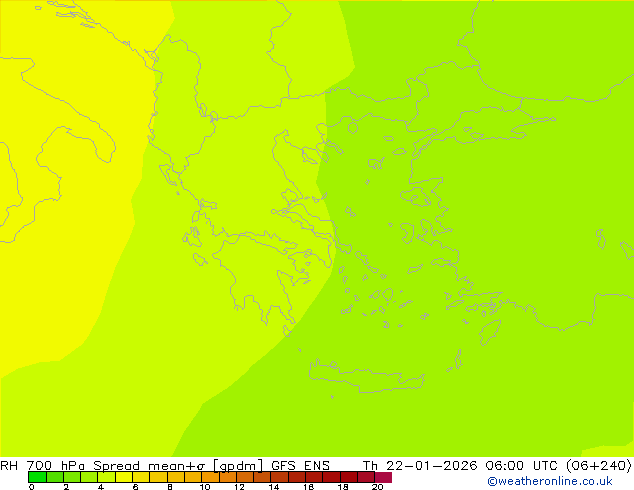
Task: Click the legend scale number 6
Action: click(x=135, y=487)
